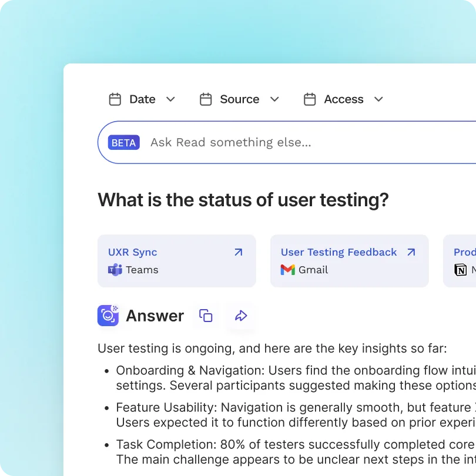476x476 pixels.
Task: Click the Gmail icon in feedback card
Action: [288, 270]
